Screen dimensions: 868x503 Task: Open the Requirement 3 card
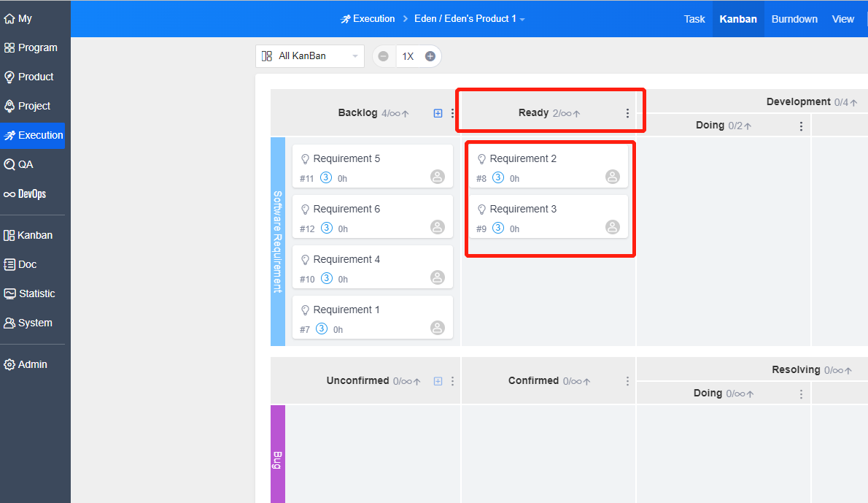(523, 210)
